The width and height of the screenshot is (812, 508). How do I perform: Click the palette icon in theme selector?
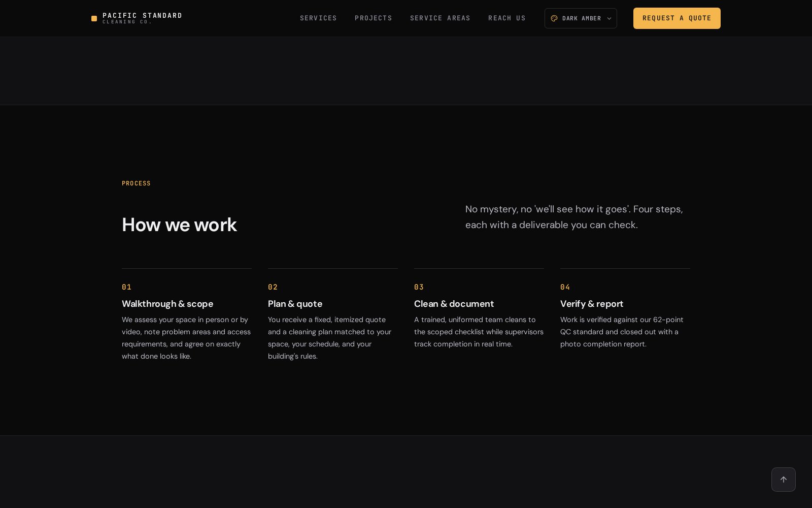pyautogui.click(x=554, y=18)
